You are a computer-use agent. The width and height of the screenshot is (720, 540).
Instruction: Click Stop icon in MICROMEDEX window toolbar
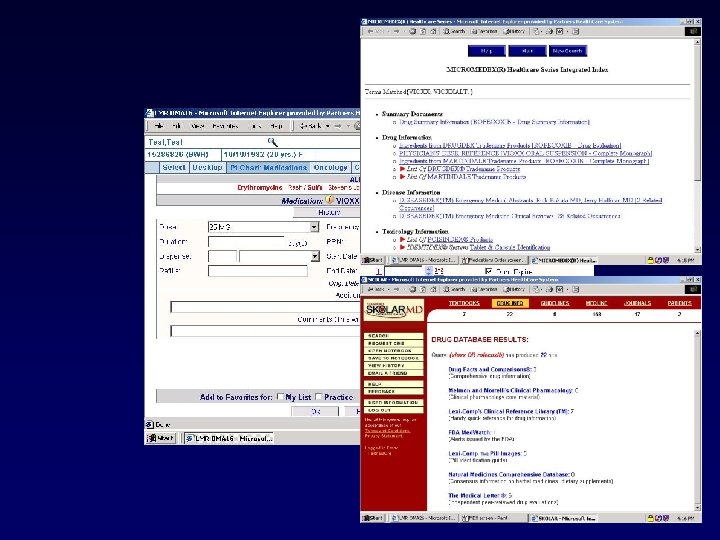pos(412,31)
